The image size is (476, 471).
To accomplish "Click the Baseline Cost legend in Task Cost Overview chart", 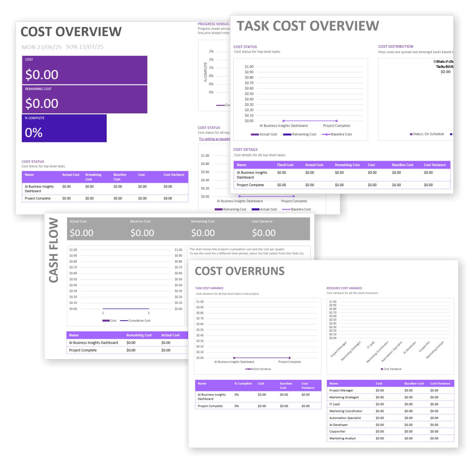I will tap(337, 135).
